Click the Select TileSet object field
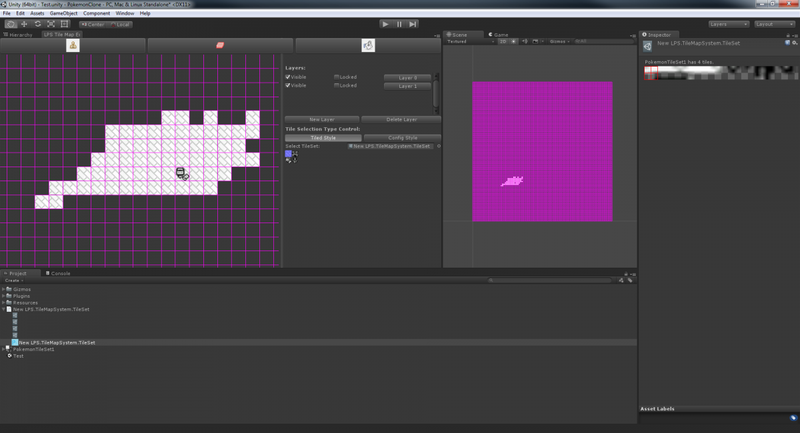Image resolution: width=800 pixels, height=433 pixels. (391, 146)
